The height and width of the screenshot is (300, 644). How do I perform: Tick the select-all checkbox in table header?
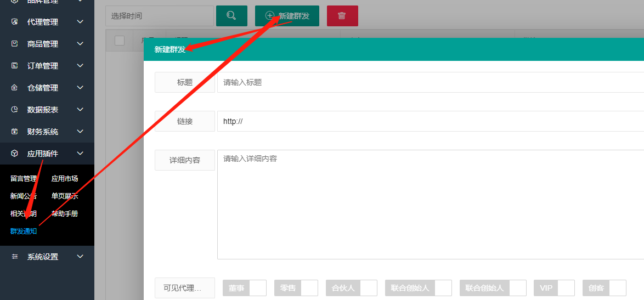pos(120,40)
